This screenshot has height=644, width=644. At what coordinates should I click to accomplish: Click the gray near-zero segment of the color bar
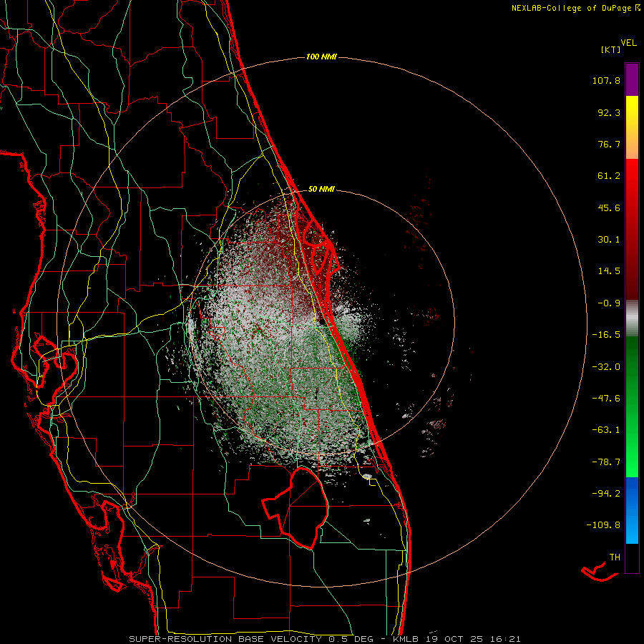point(632,318)
